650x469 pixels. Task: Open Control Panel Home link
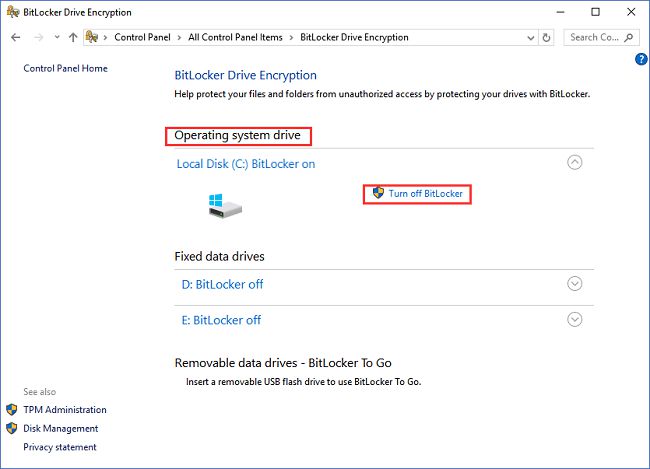coord(65,68)
